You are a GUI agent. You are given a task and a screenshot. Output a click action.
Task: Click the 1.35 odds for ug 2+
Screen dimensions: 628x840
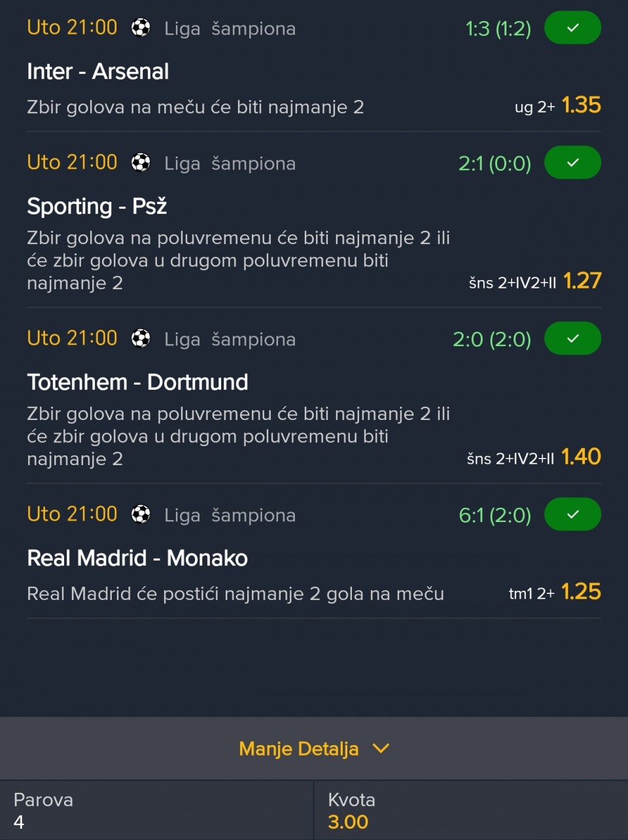(x=581, y=105)
